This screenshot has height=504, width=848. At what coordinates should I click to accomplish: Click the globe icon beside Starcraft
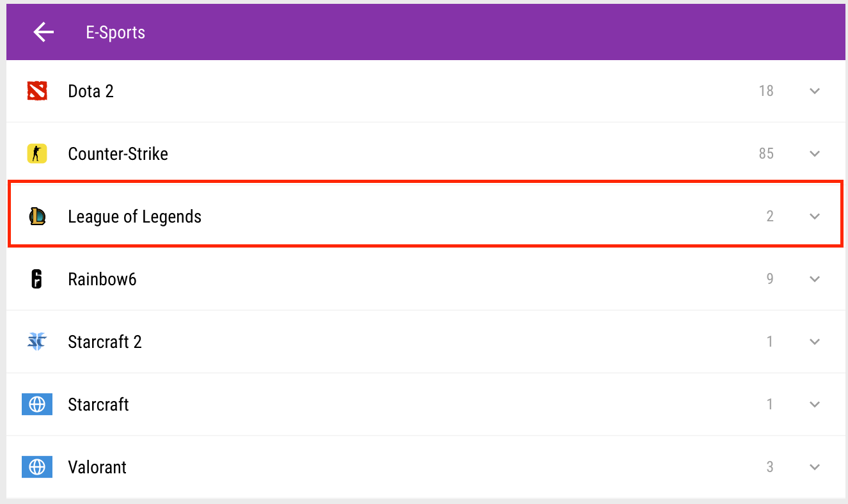pos(37,404)
